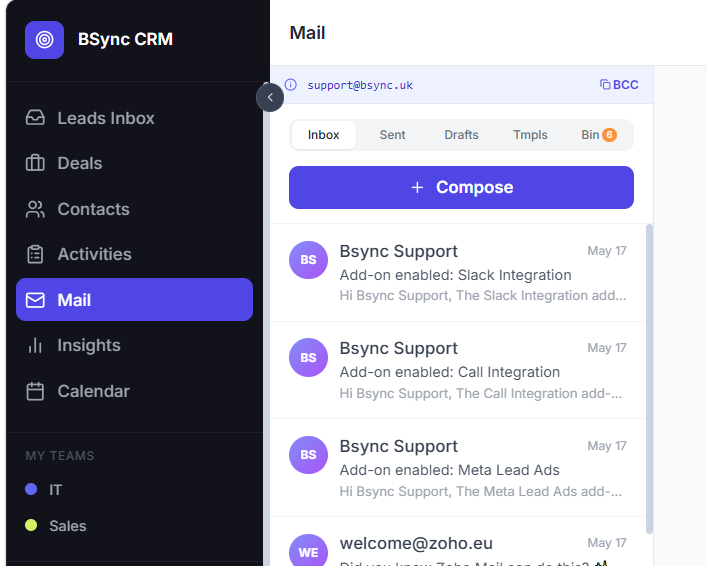708x573 pixels.
Task: Click the Insights bar chart icon
Action: (35, 345)
